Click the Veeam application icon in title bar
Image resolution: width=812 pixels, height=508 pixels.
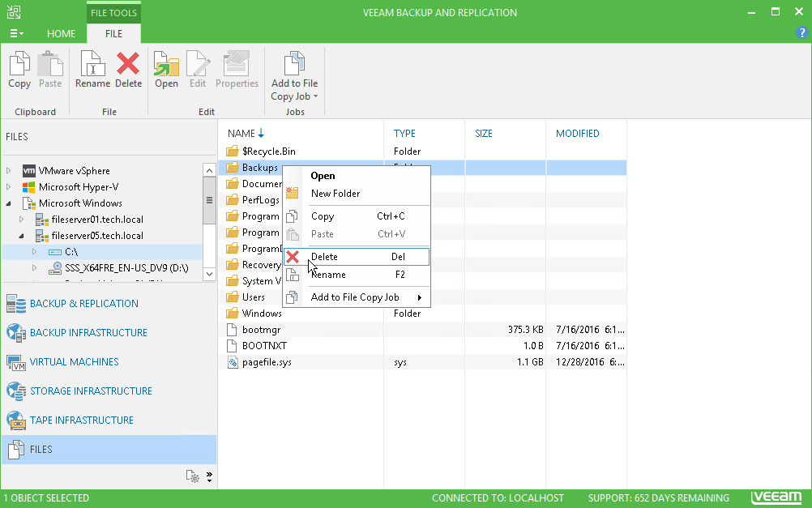(x=14, y=12)
